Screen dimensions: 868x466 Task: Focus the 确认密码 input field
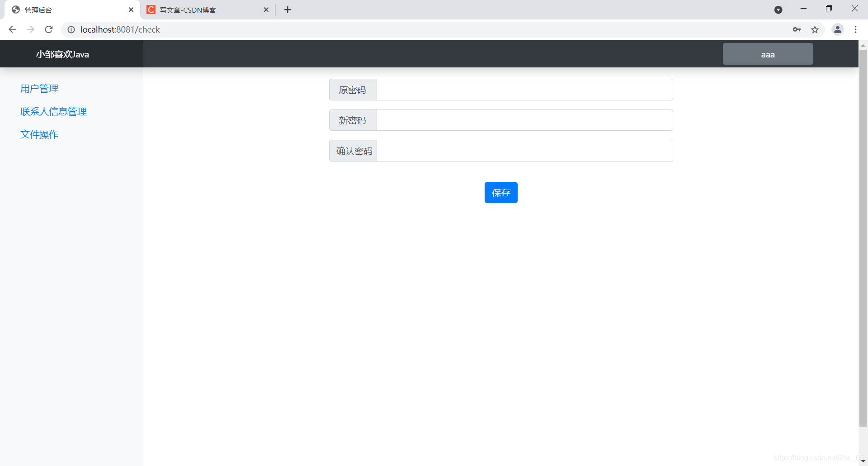click(524, 151)
